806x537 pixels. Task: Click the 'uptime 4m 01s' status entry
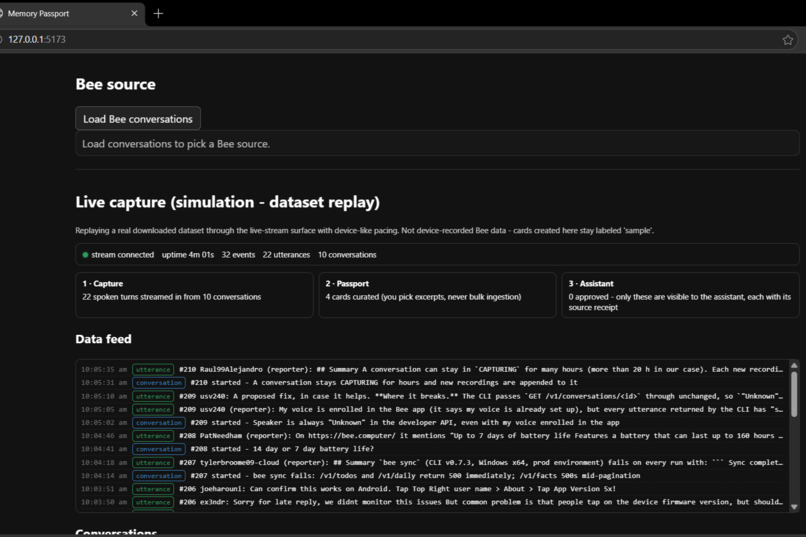coord(188,255)
